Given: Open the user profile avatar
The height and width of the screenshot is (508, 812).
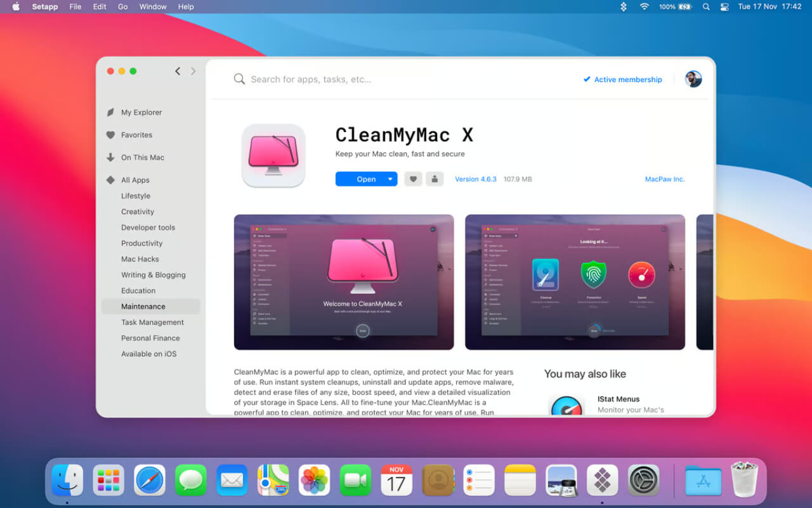Looking at the screenshot, I should (x=693, y=79).
